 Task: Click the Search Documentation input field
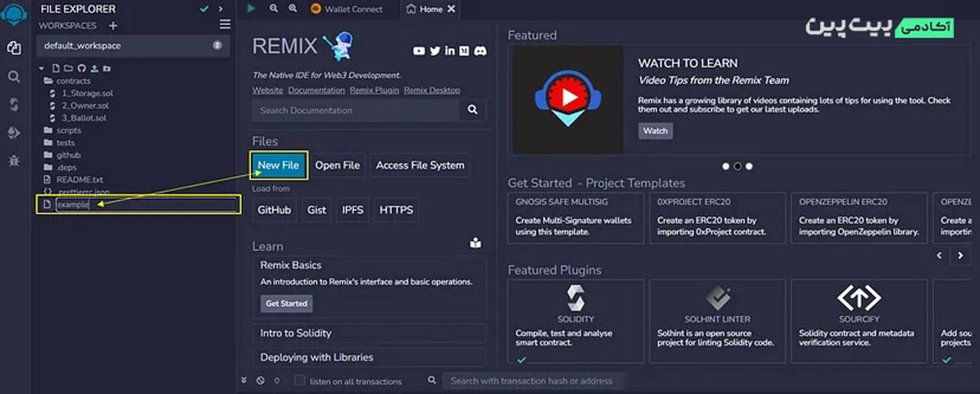coord(357,110)
